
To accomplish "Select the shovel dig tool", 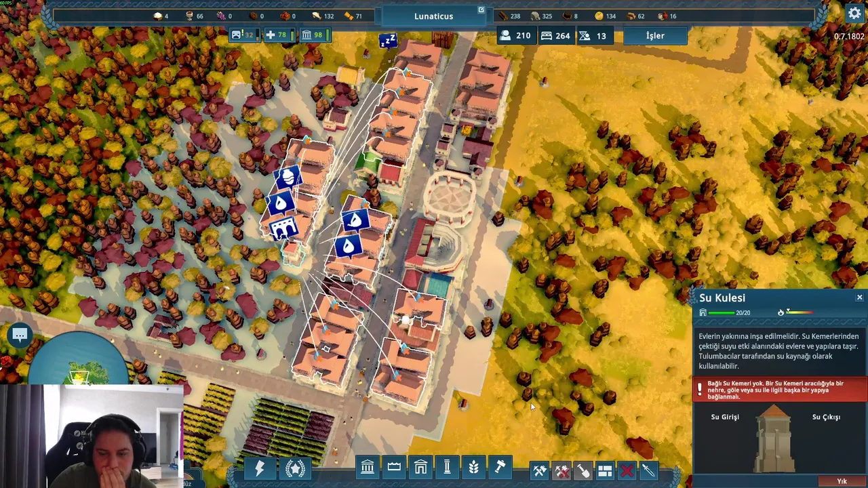I will (x=583, y=470).
